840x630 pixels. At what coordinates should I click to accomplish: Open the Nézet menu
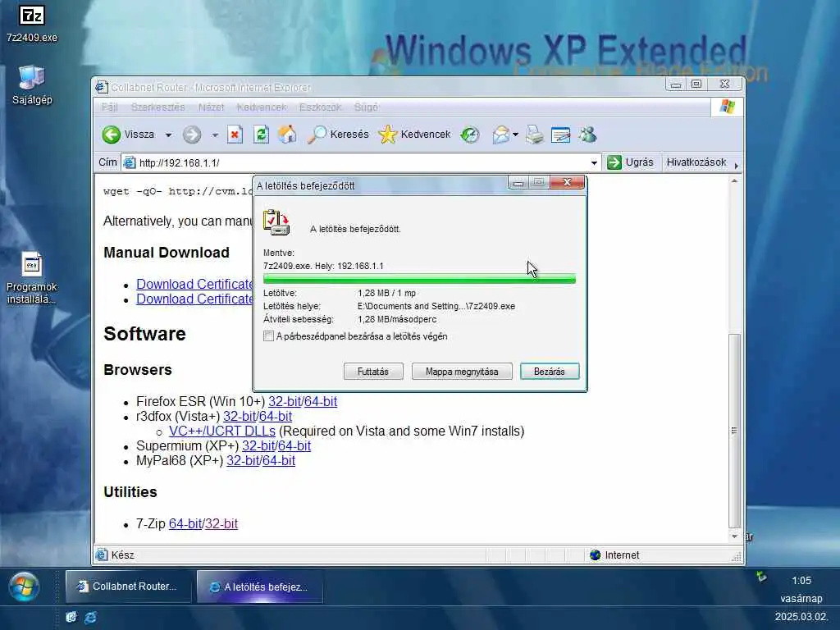211,107
